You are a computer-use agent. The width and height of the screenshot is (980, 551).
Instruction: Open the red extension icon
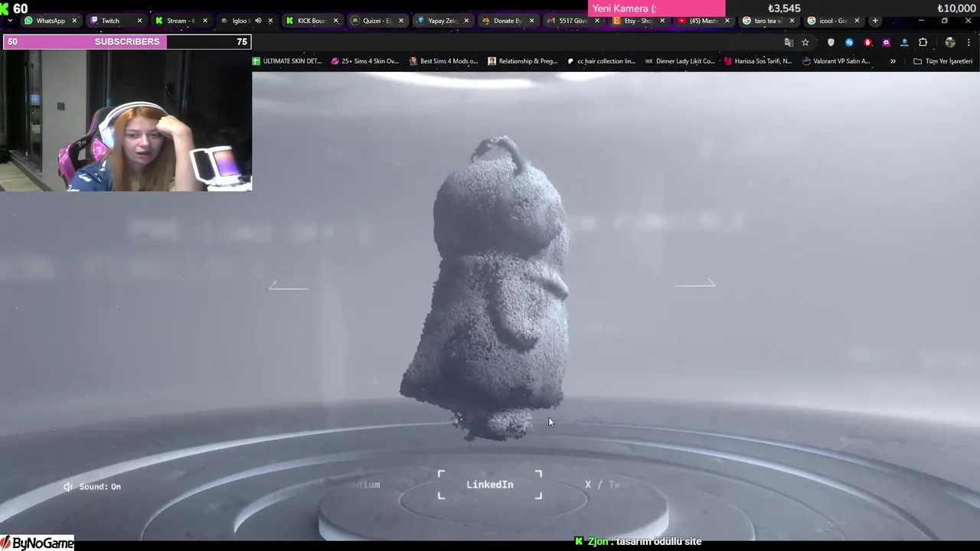click(x=867, y=42)
